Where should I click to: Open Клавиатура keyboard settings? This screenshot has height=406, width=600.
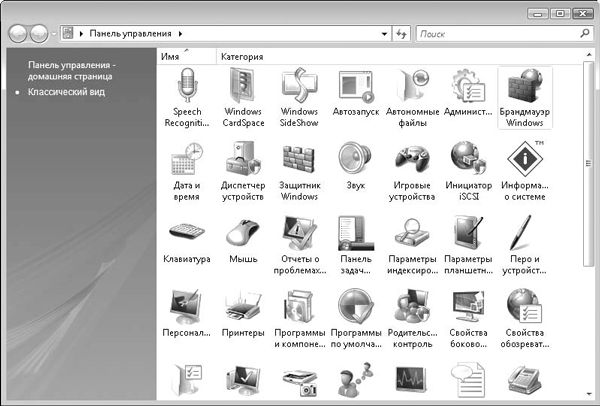pos(186,235)
